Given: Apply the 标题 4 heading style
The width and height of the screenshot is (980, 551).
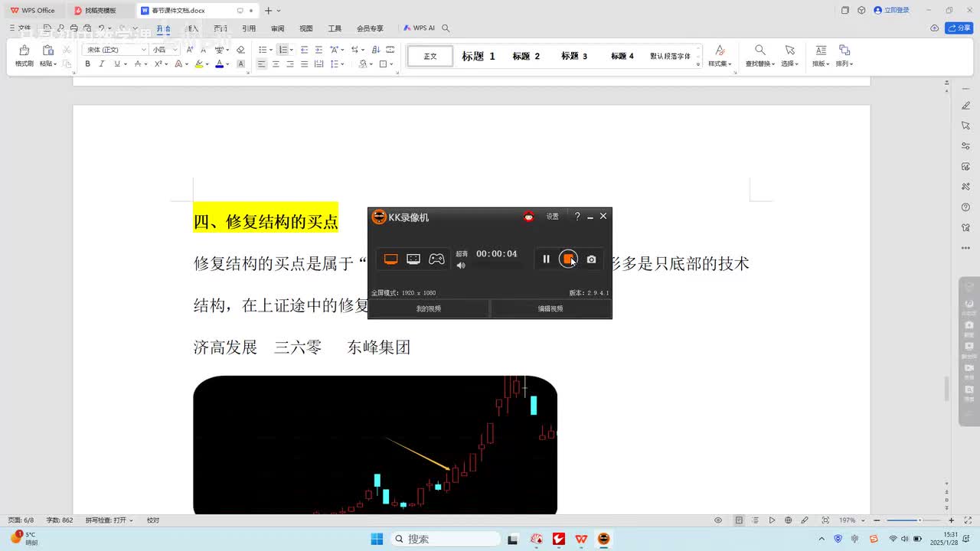Looking at the screenshot, I should click(x=622, y=56).
